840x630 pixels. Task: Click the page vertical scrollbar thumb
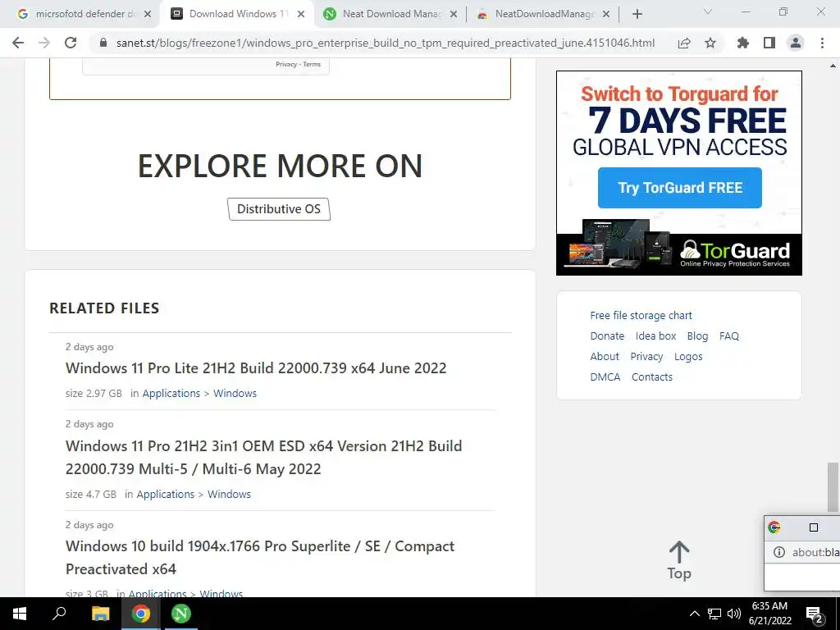pyautogui.click(x=833, y=487)
